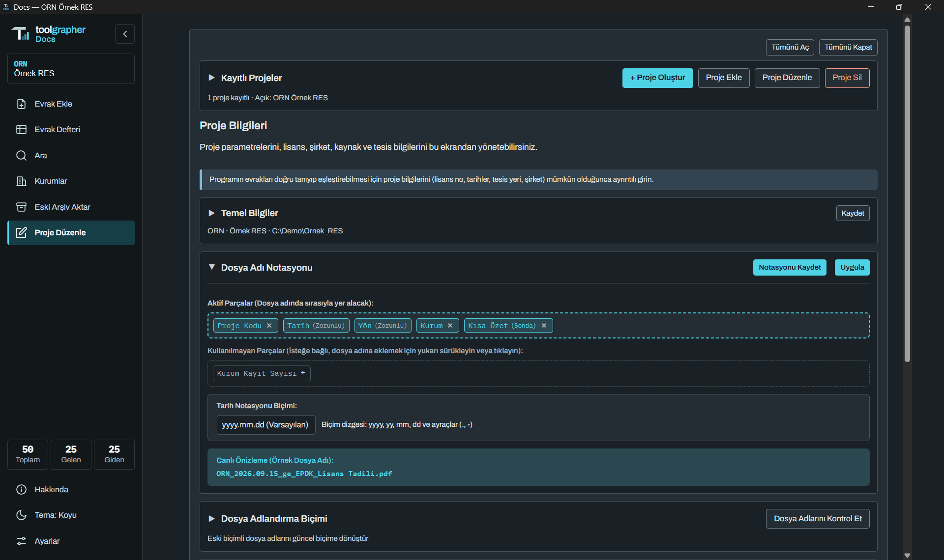Click the Tümünü Aç button
The image size is (944, 560).
click(x=790, y=47)
